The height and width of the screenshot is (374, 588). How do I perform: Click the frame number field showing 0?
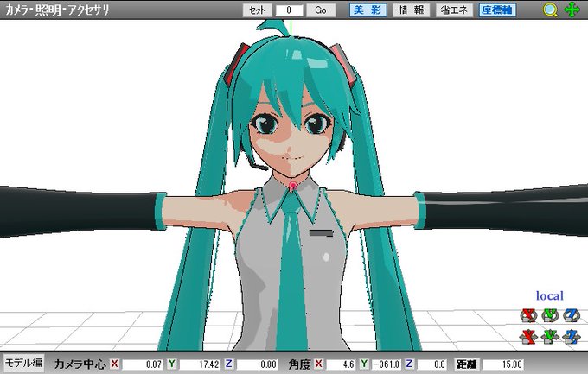[289, 10]
